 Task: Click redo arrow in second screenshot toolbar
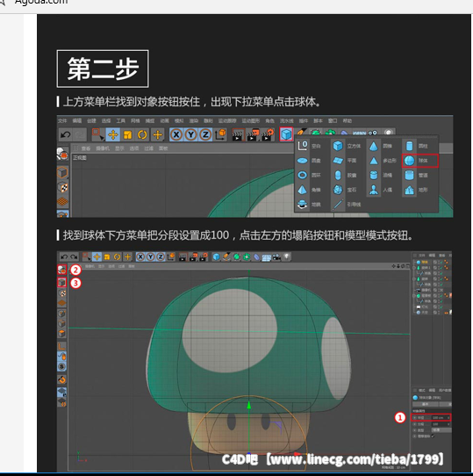coord(74,256)
